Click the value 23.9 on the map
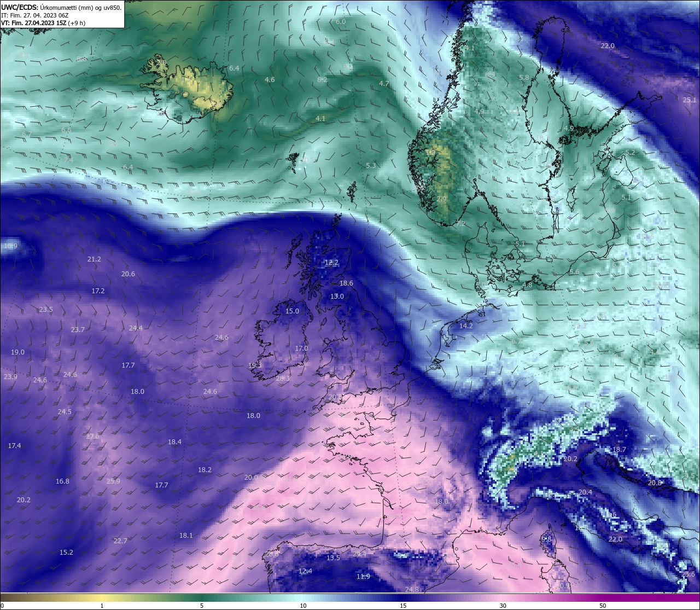700x610 pixels. click(10, 377)
